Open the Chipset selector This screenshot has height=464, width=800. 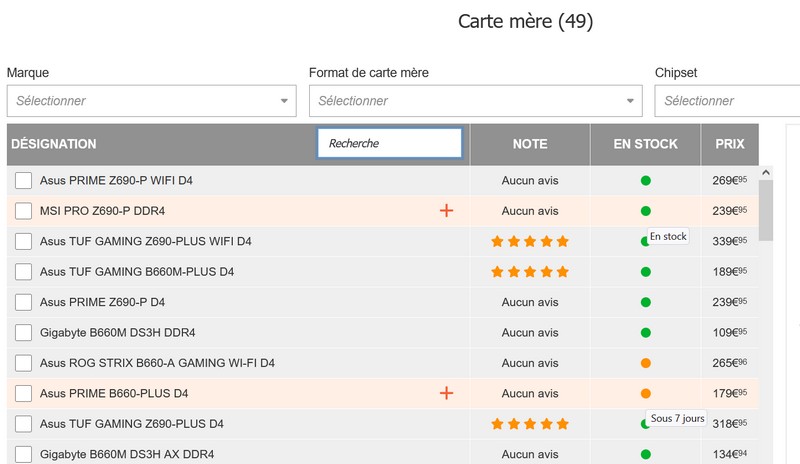click(727, 101)
